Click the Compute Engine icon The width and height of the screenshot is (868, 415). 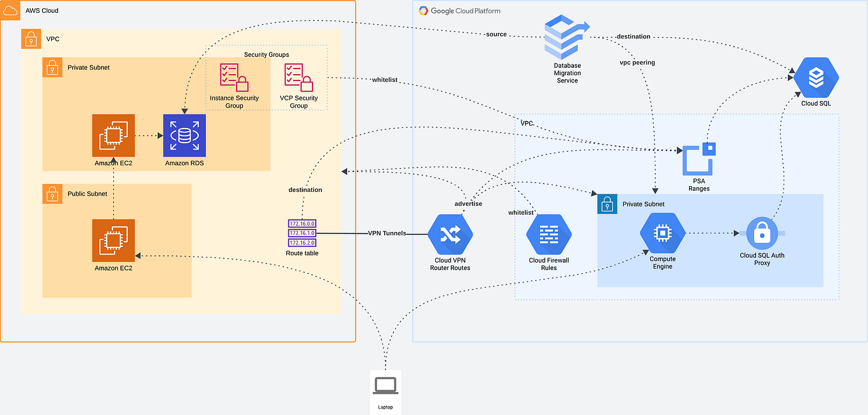pos(662,233)
